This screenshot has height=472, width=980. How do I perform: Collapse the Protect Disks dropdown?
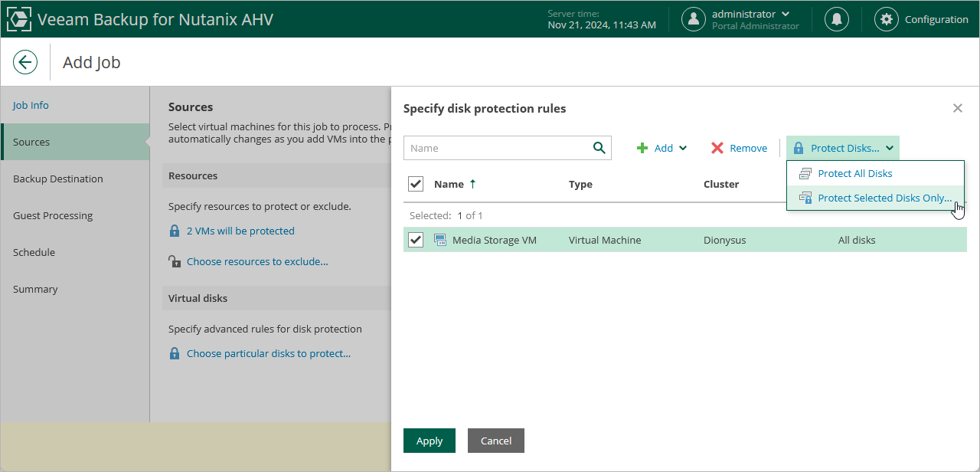(890, 148)
